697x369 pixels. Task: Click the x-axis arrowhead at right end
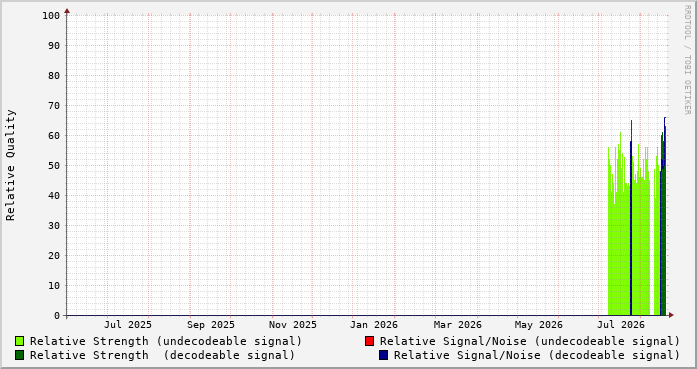pos(671,315)
